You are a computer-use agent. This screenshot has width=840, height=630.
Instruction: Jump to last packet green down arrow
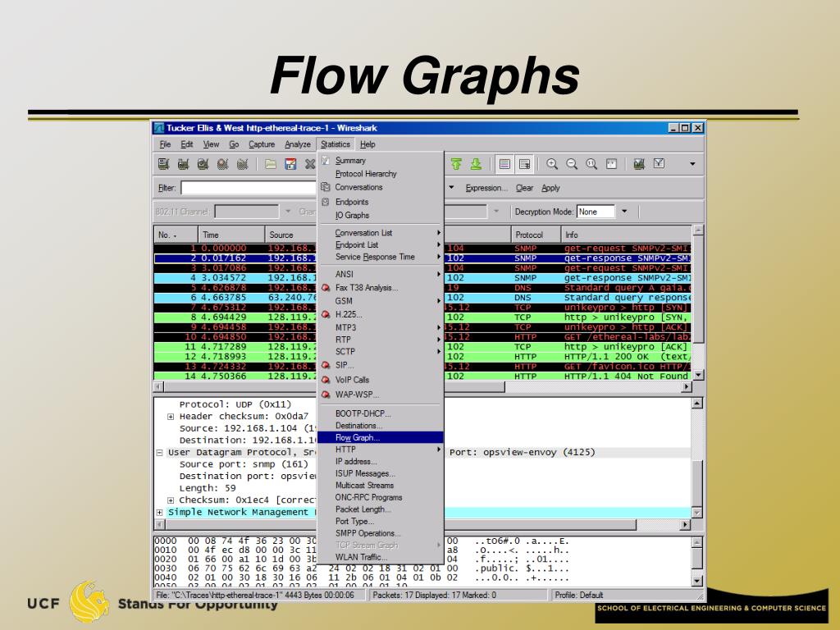(476, 164)
